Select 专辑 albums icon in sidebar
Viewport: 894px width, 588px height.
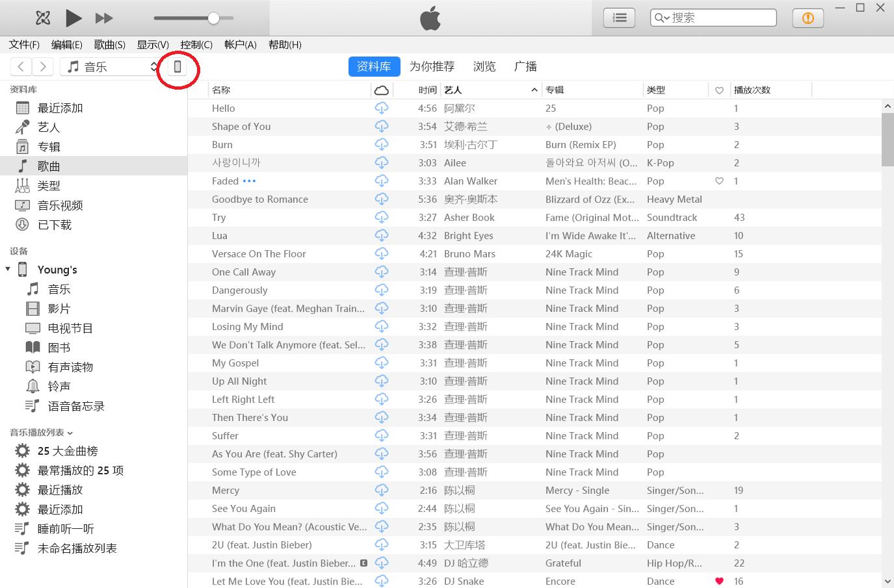[23, 147]
